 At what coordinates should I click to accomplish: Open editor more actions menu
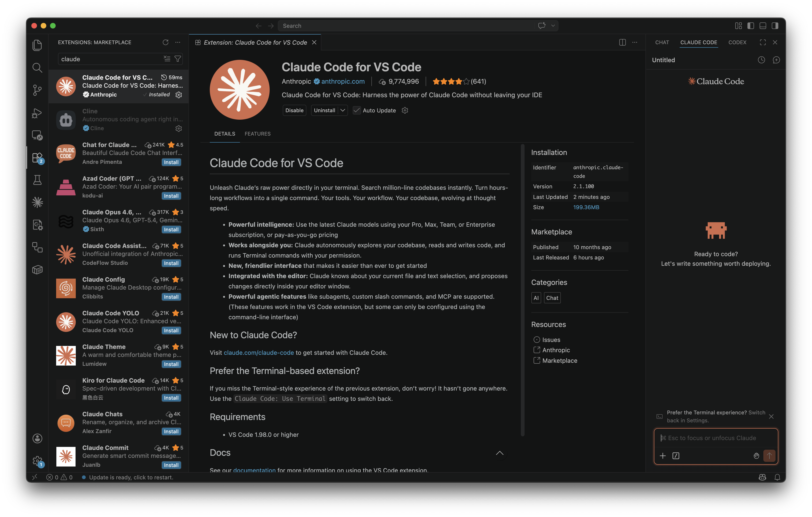[x=635, y=42]
